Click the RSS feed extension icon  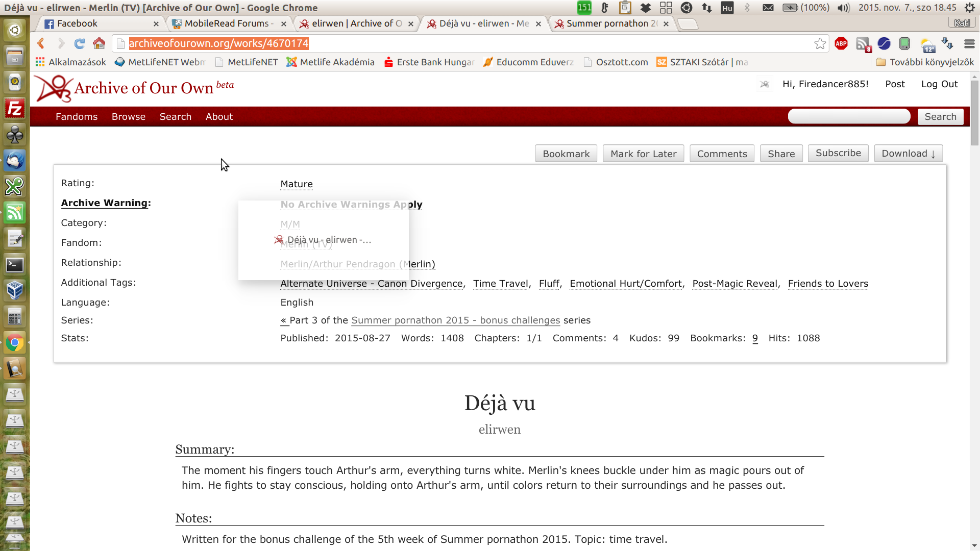[x=863, y=44]
